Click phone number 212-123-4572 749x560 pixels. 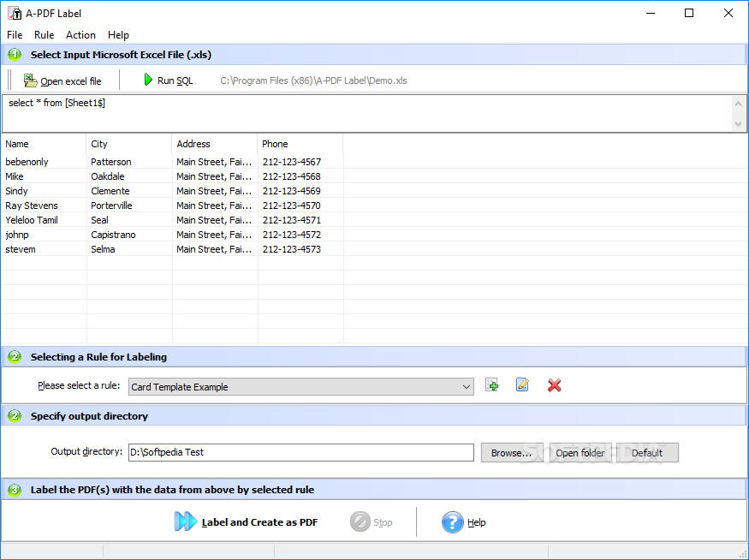pos(291,235)
